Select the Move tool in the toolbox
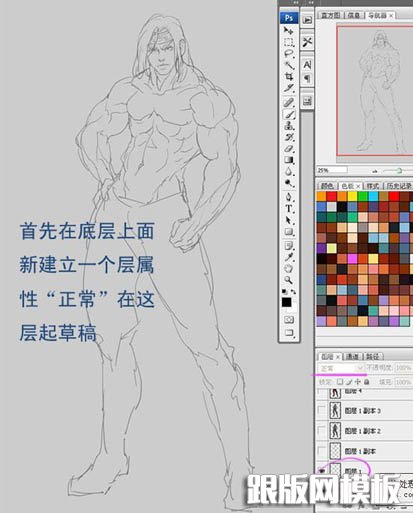This screenshot has height=513, width=413. pyautogui.click(x=289, y=31)
